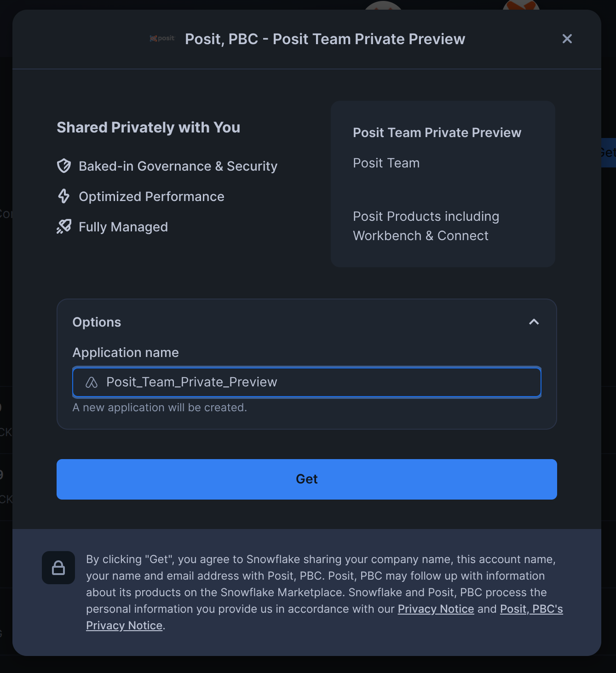Click the Fully Managed label

pyautogui.click(x=123, y=227)
